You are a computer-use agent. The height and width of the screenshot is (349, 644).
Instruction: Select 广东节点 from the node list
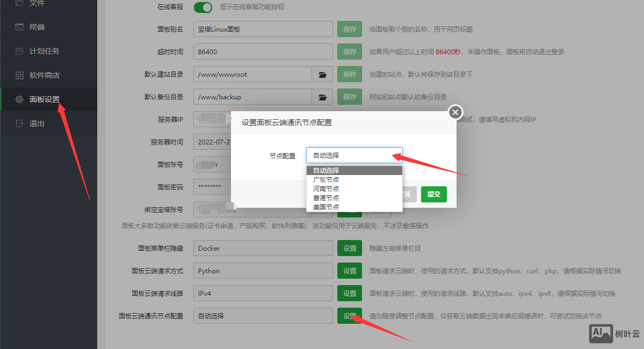(325, 179)
